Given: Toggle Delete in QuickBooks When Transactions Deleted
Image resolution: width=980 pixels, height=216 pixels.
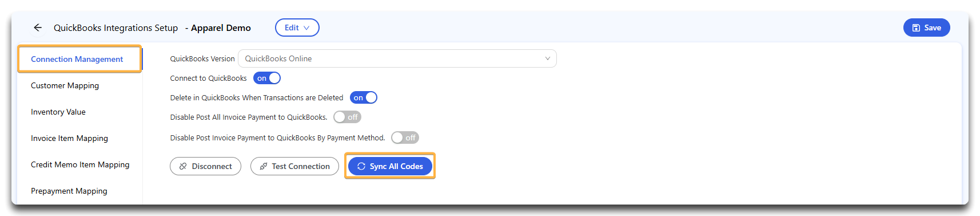Looking at the screenshot, I should point(364,97).
